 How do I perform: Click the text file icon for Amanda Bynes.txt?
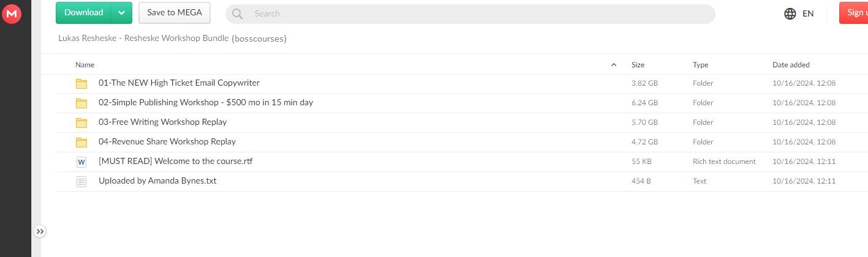(x=81, y=181)
